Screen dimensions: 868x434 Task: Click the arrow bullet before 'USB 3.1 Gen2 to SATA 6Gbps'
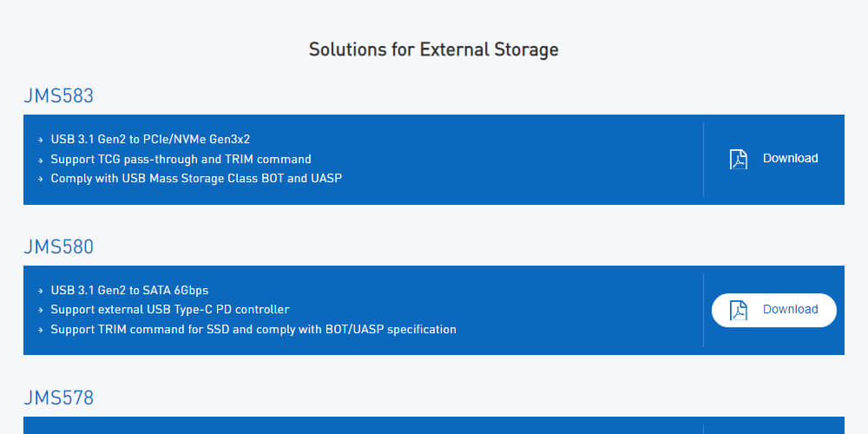[41, 291]
